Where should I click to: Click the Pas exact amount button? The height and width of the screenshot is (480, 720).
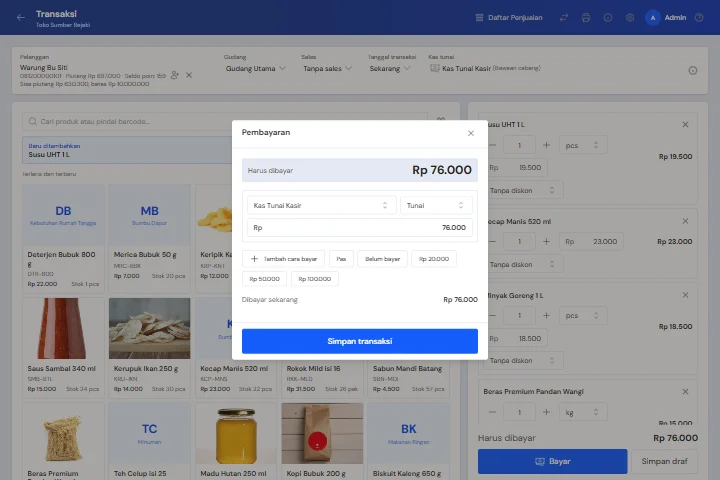pos(341,259)
